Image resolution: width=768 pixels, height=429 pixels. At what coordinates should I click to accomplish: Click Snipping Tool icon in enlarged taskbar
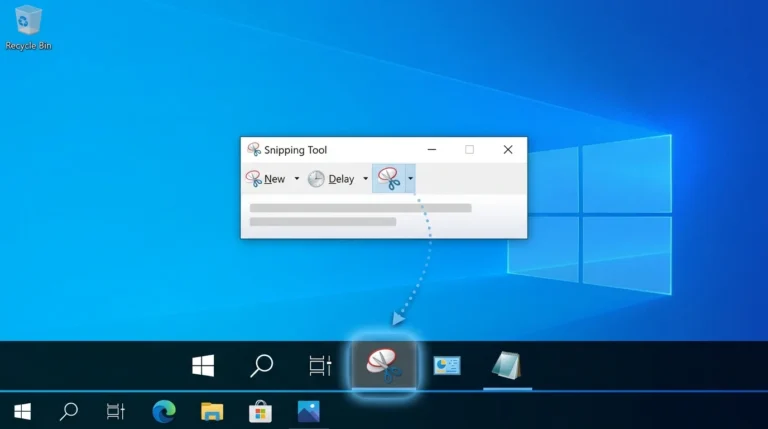(x=384, y=365)
